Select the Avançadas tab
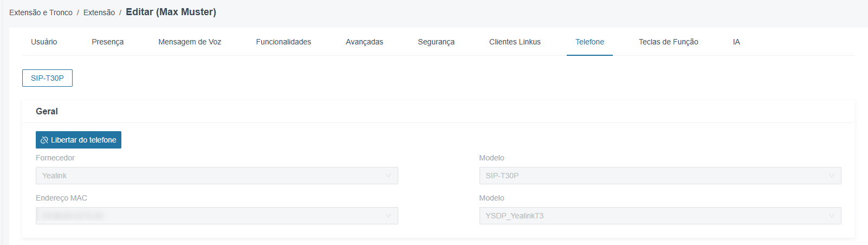This screenshot has width=868, height=245. 364,42
